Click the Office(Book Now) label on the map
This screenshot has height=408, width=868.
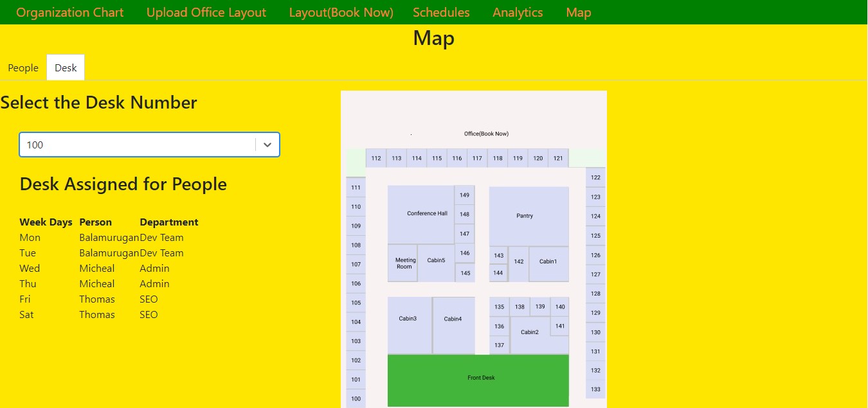click(x=487, y=134)
